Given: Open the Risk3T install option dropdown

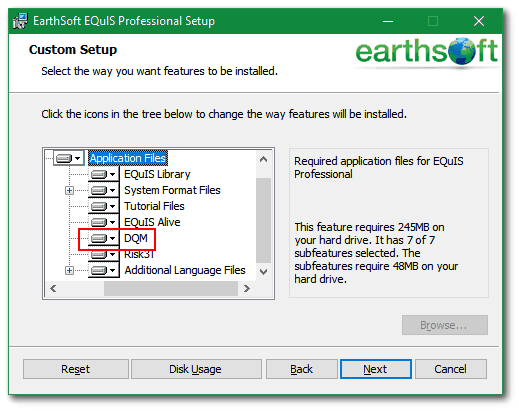Looking at the screenshot, I should pyautogui.click(x=112, y=254).
